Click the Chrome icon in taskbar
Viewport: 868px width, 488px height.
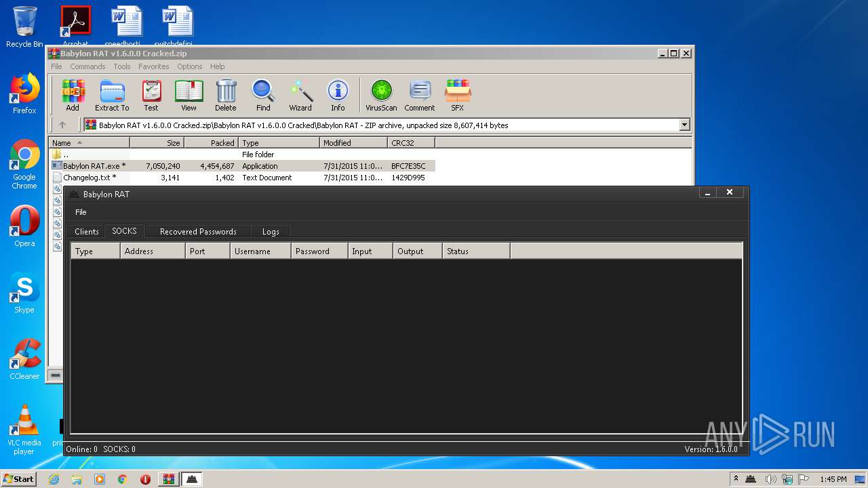pyautogui.click(x=122, y=479)
